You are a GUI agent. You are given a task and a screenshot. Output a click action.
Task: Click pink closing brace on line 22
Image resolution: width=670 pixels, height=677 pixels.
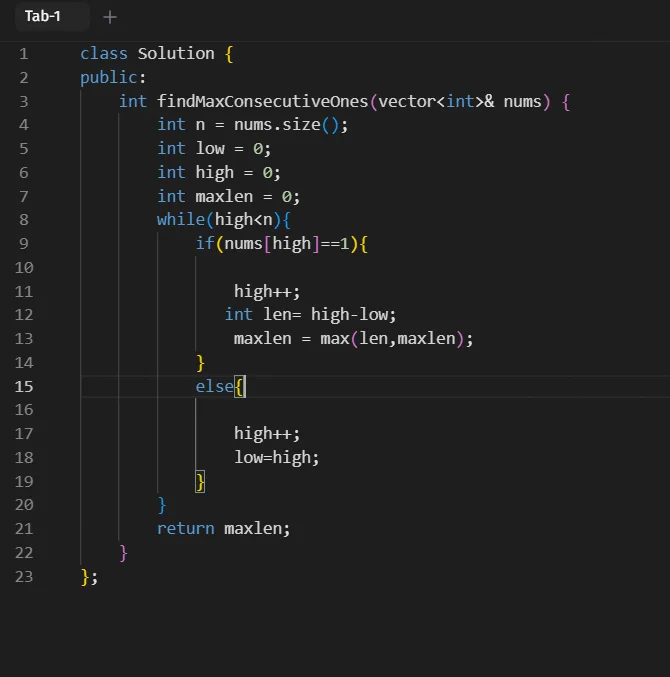click(x=123, y=553)
